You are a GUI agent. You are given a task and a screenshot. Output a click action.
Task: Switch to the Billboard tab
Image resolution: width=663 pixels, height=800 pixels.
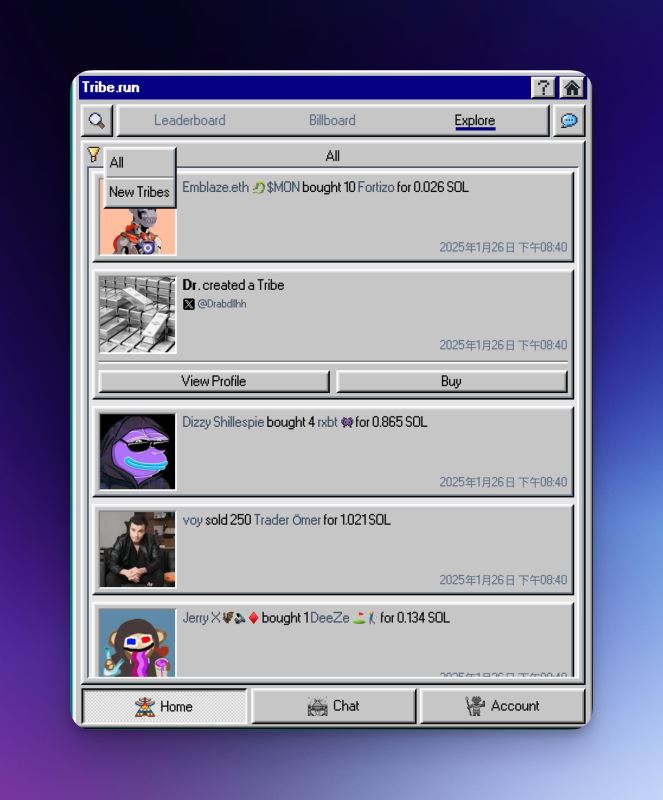332,120
